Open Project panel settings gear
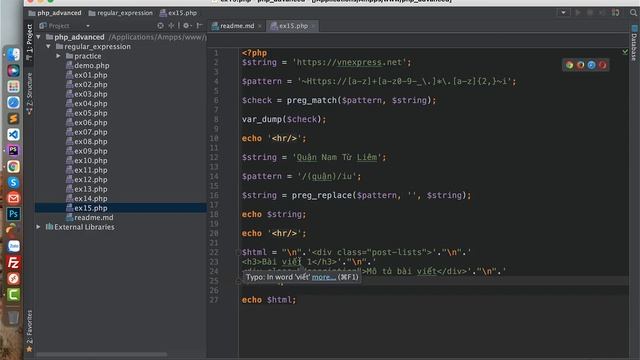 (x=186, y=25)
